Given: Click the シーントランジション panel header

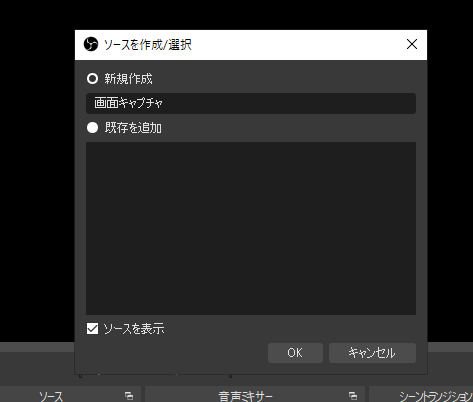Looking at the screenshot, I should tap(421, 395).
